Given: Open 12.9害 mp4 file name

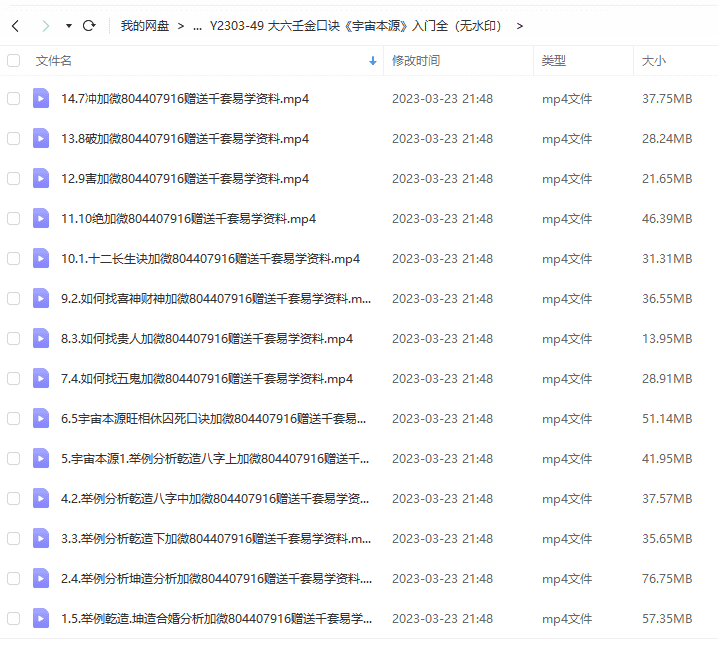Looking at the screenshot, I should (x=184, y=178).
